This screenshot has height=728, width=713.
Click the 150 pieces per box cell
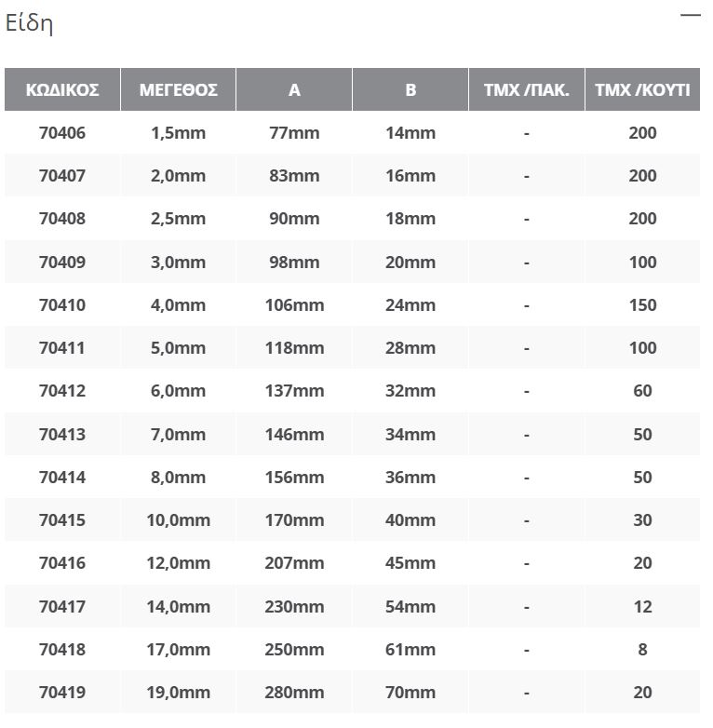tap(642, 305)
